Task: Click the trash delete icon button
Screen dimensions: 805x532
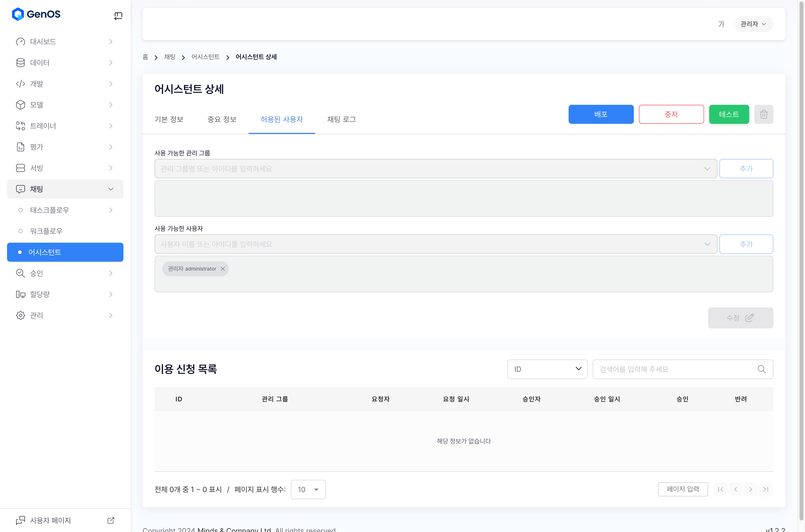Action: (763, 114)
